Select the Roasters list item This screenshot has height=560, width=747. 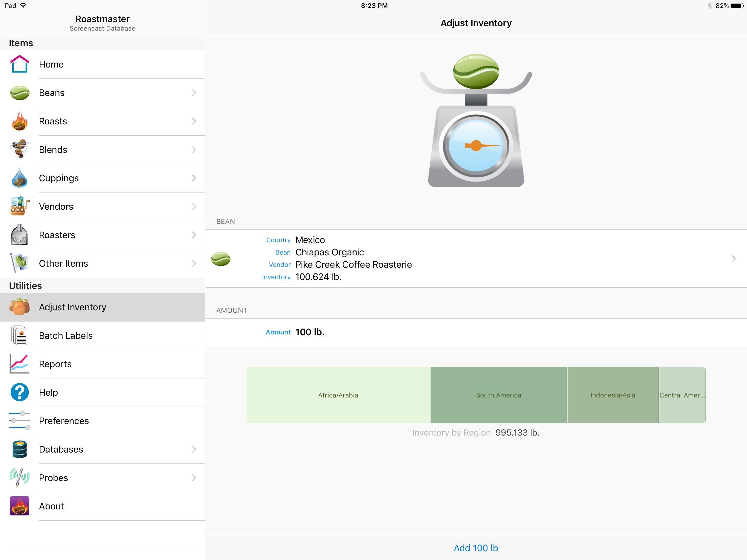[57, 235]
